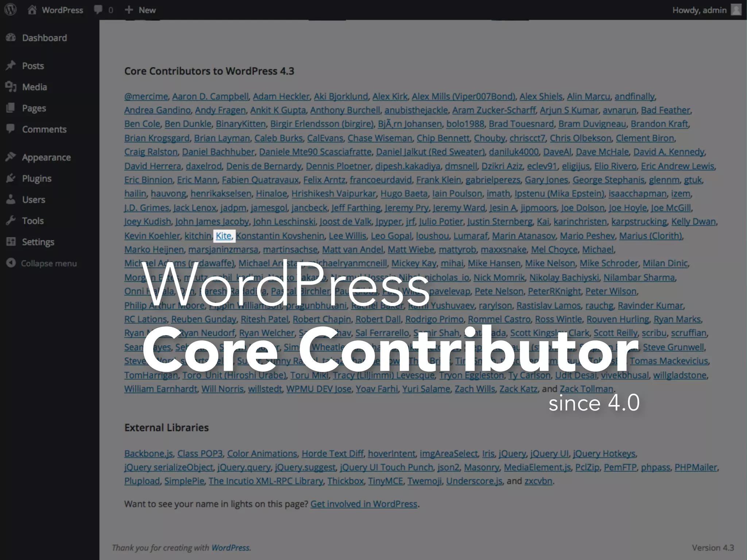747x560 pixels.
Task: Open the PHPMailer library link
Action: point(696,467)
